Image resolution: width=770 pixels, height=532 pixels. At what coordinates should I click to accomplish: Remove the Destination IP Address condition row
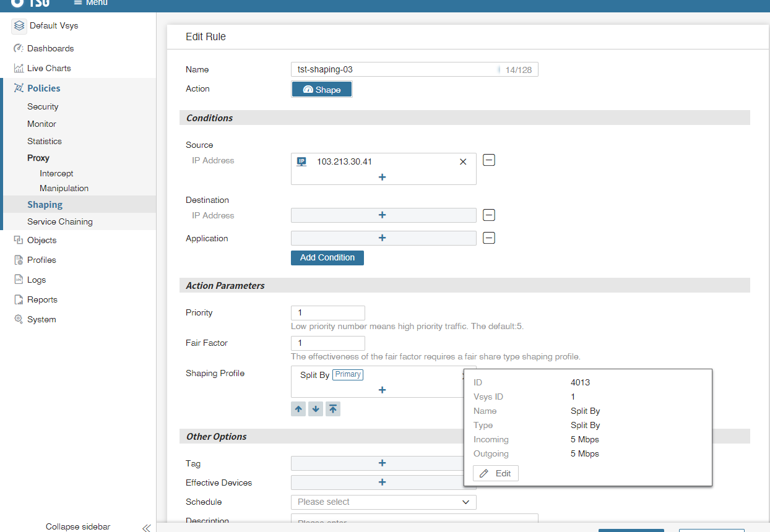click(489, 215)
